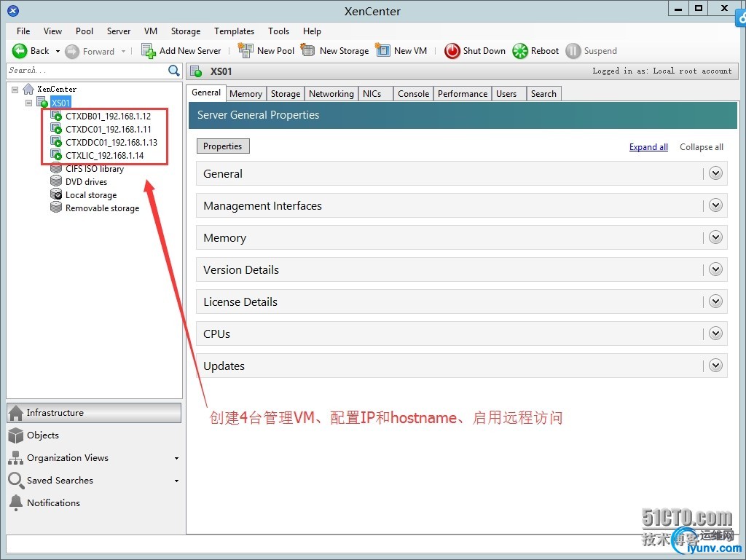Open the Pool menu
The width and height of the screenshot is (746, 560).
(85, 31)
